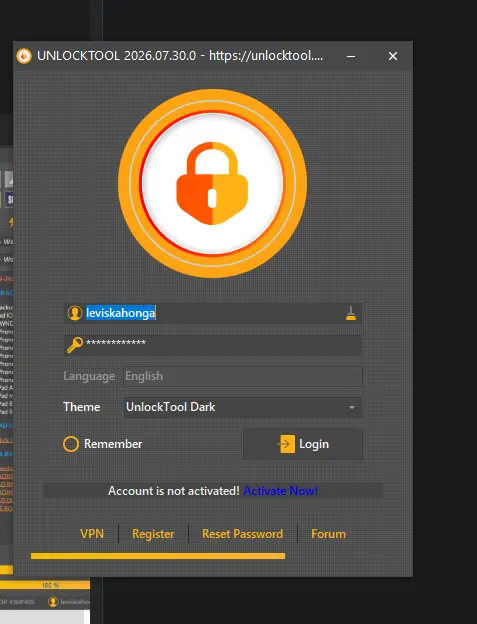
Task: Open the disabled Language English combo box
Action: coord(243,376)
